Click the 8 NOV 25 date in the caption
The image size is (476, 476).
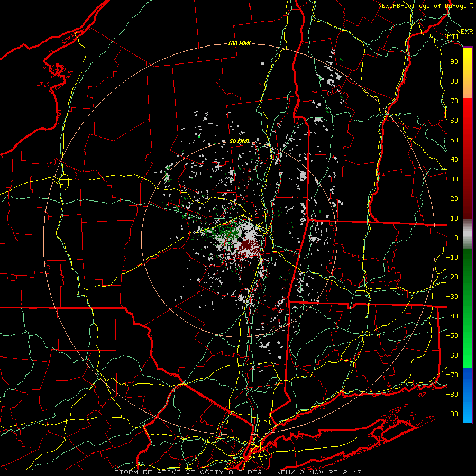[x=319, y=472]
